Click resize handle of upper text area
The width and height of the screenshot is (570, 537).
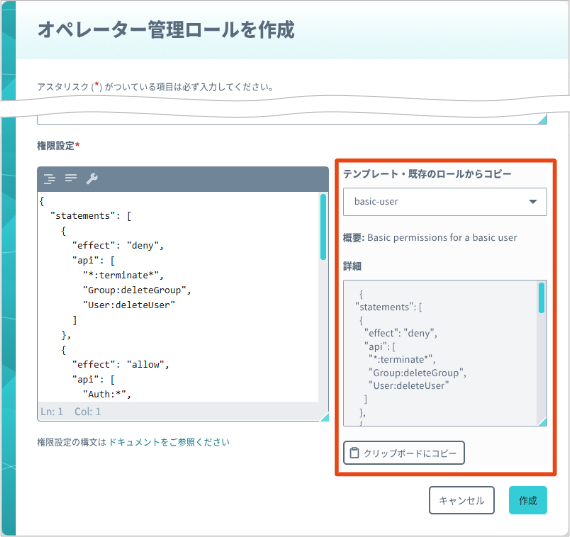pyautogui.click(x=542, y=120)
